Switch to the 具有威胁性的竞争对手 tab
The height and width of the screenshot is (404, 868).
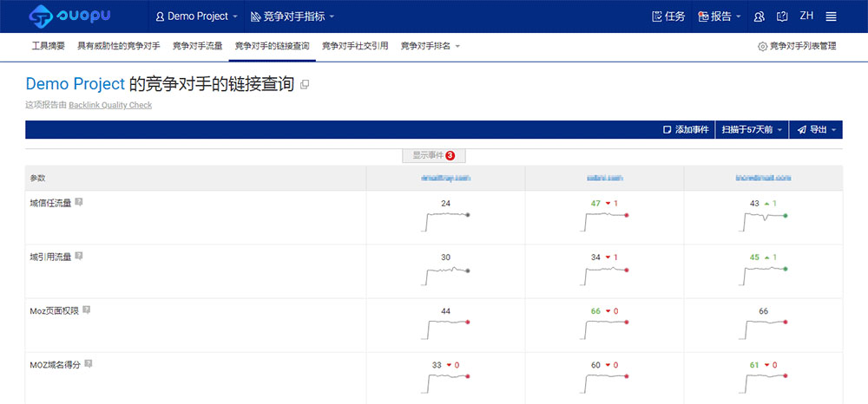point(118,47)
